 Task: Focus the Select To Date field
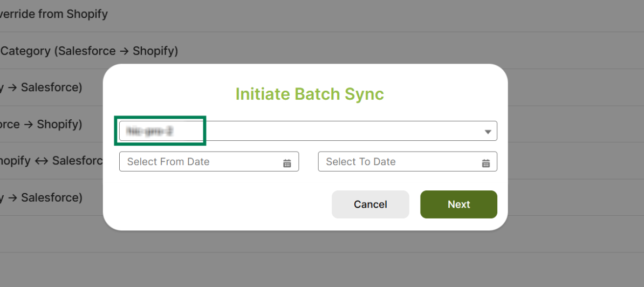pyautogui.click(x=399, y=162)
